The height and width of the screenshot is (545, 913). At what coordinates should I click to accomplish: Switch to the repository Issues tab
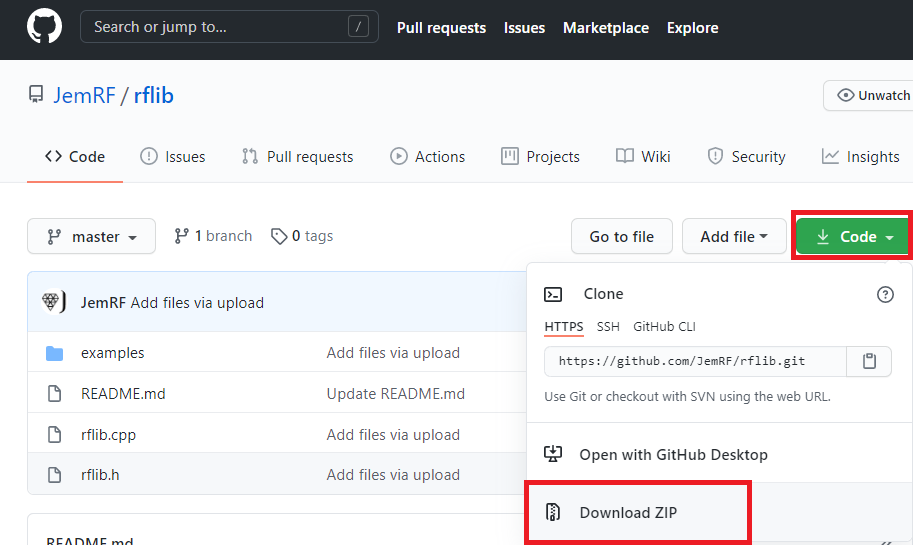click(x=172, y=157)
